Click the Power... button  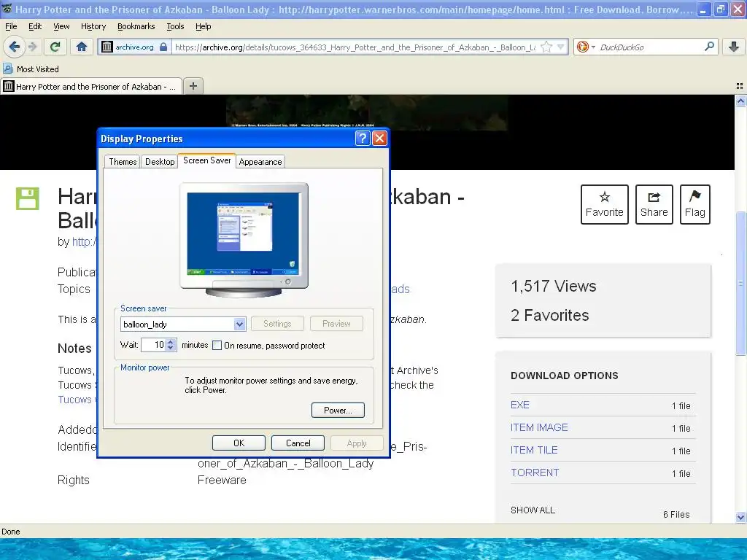coord(338,410)
